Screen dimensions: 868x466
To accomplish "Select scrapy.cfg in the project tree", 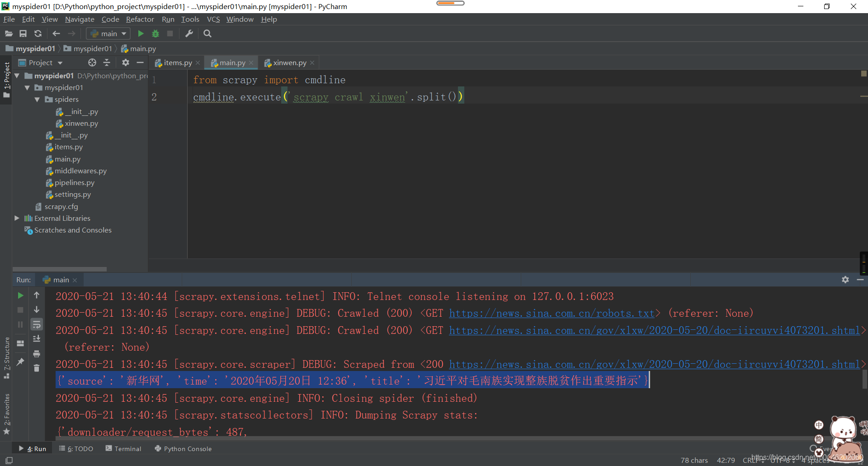I will coord(57,206).
